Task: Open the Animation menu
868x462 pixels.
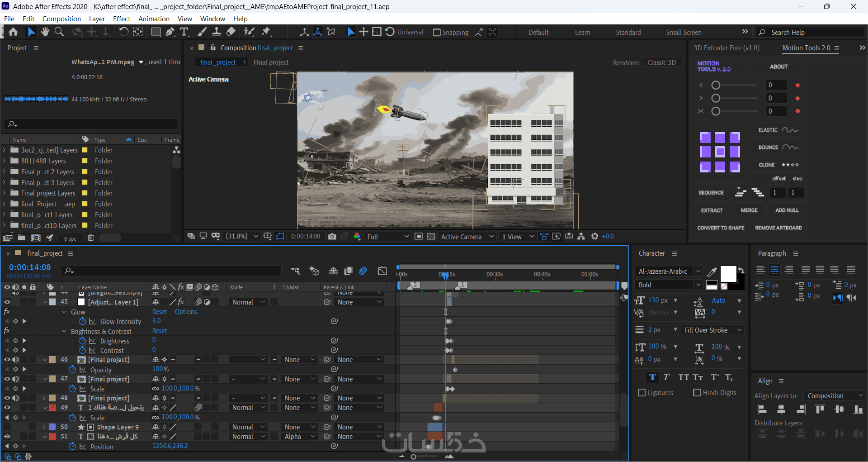Action: coord(154,19)
